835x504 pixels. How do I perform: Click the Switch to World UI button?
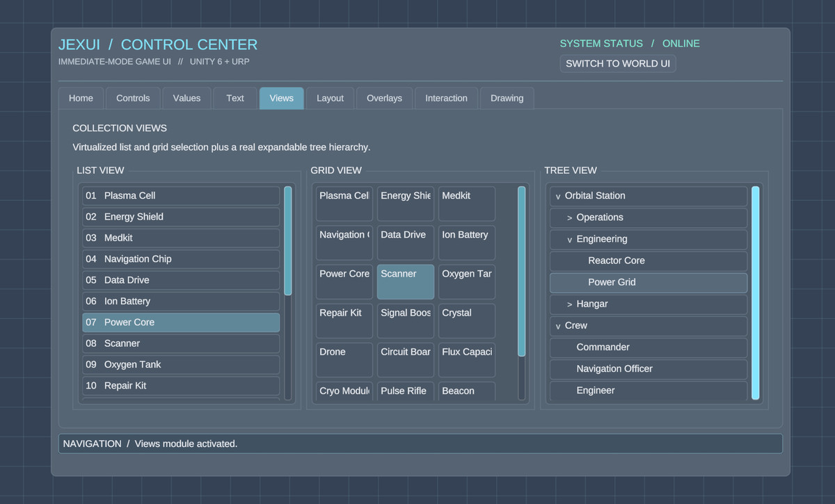618,63
